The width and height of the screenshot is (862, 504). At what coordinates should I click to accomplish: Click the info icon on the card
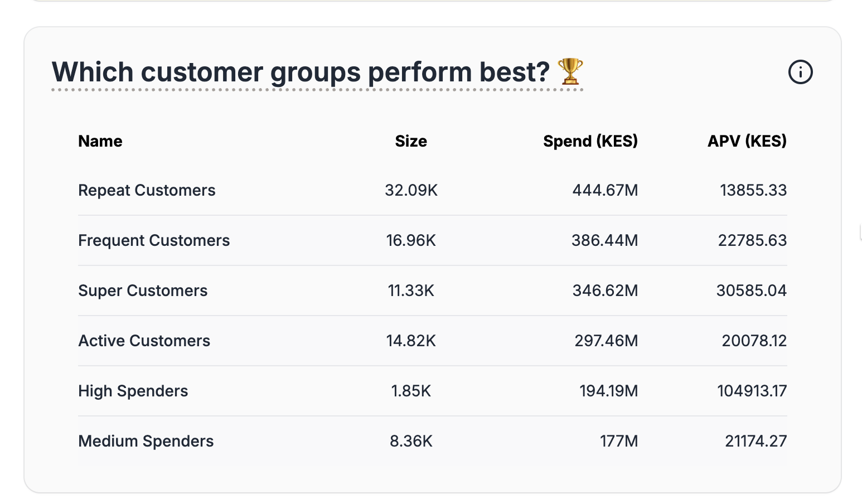pyautogui.click(x=800, y=72)
